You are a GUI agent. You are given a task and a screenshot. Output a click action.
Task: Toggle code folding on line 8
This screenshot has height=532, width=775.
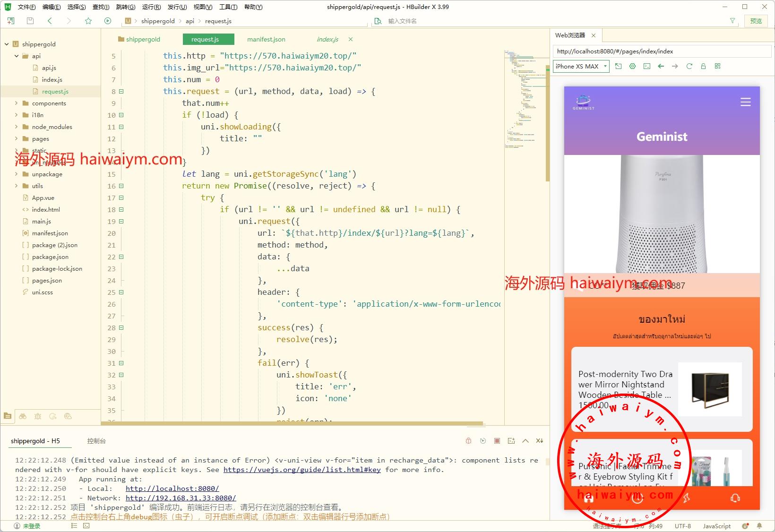121,92
